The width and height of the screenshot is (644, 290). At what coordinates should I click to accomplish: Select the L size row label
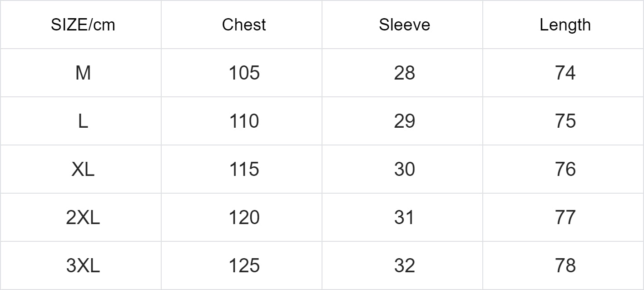click(83, 121)
